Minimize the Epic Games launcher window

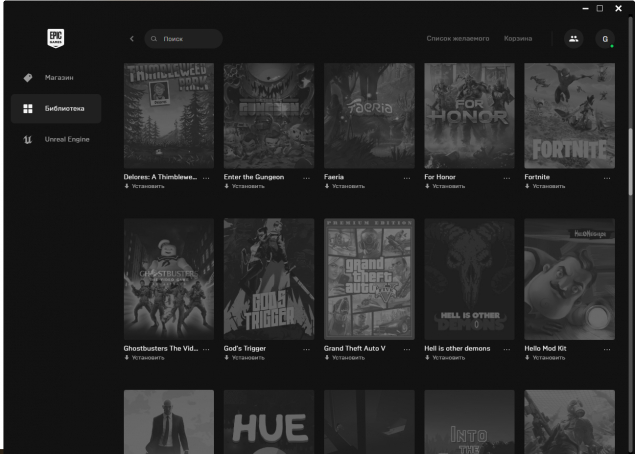(585, 8)
